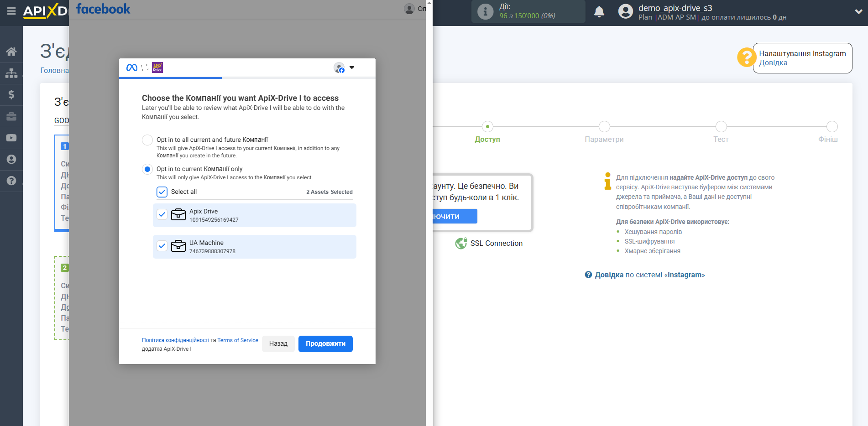868x426 pixels.
Task: Open the briefcase icon in left sidebar
Action: click(x=11, y=116)
